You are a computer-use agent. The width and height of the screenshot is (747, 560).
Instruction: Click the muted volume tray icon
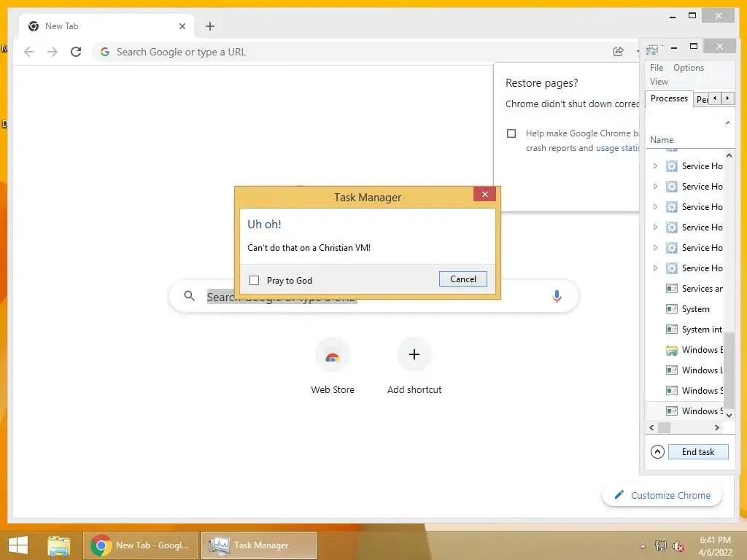coord(678,546)
